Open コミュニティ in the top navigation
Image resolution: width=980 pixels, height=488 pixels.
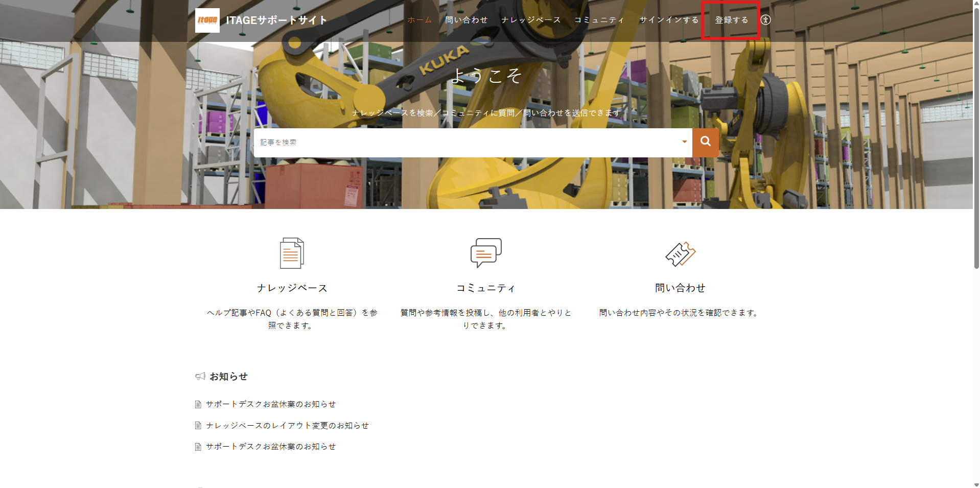(599, 20)
